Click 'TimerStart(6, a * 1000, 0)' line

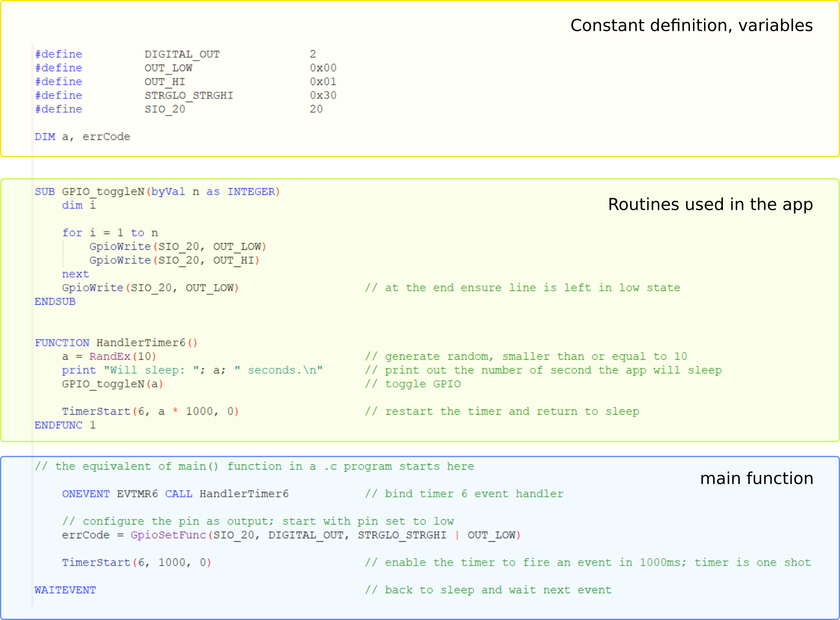pyautogui.click(x=150, y=411)
